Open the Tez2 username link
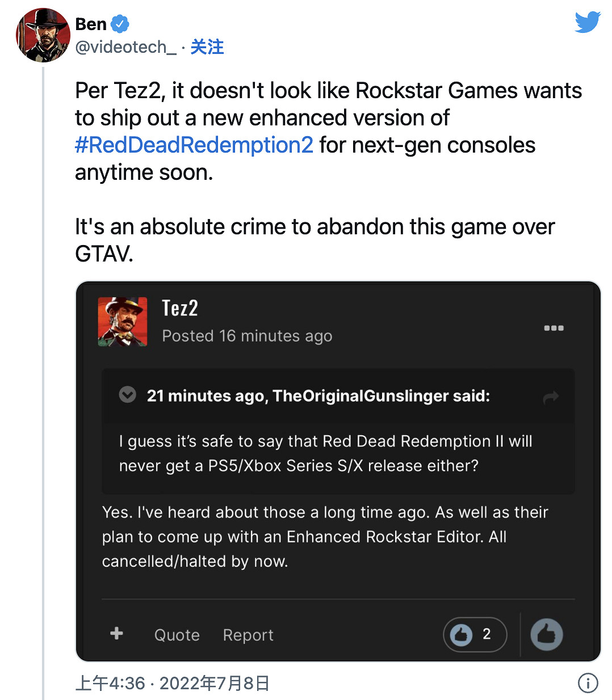Image resolution: width=612 pixels, height=700 pixels. coord(180,308)
